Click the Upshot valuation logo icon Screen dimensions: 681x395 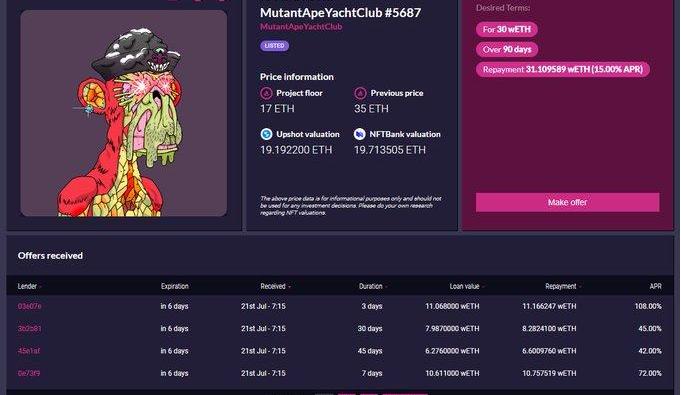point(266,134)
